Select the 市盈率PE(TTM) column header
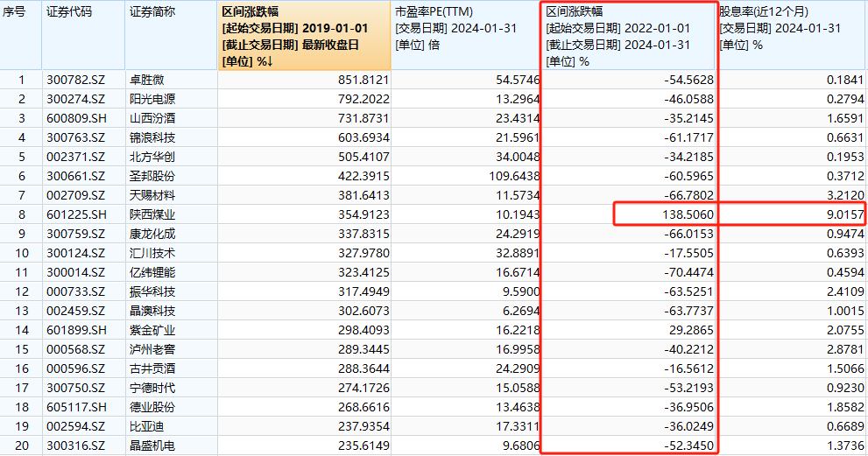 click(x=466, y=35)
